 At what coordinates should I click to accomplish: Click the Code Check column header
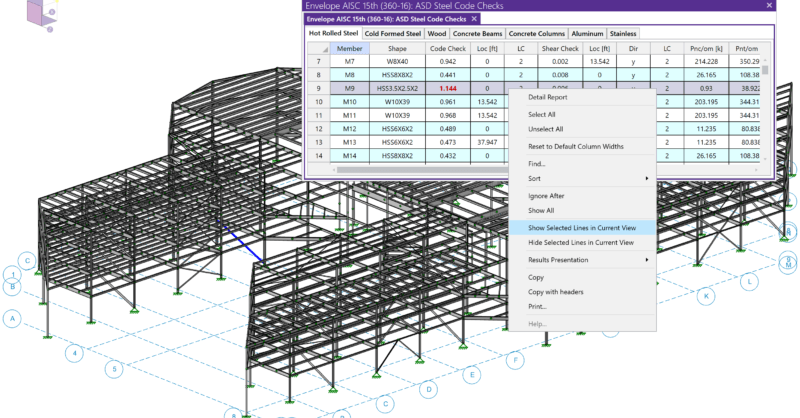pyautogui.click(x=447, y=48)
